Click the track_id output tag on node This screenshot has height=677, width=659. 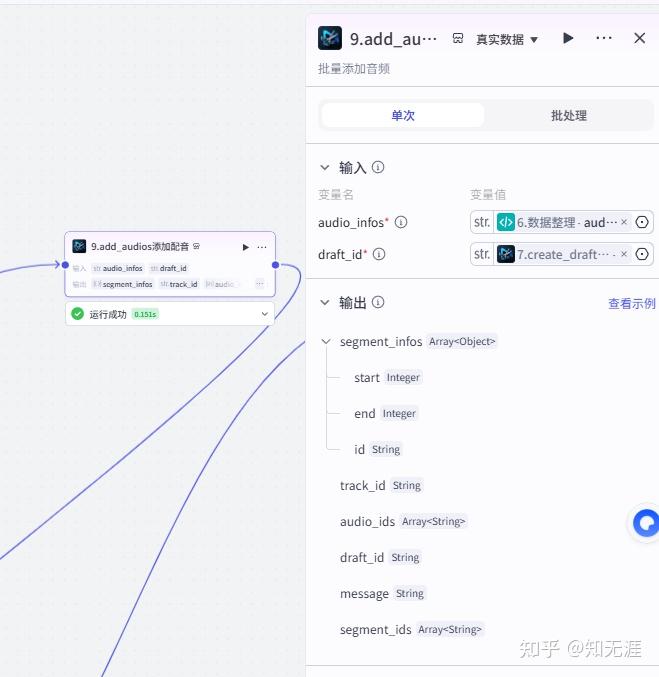point(179,284)
